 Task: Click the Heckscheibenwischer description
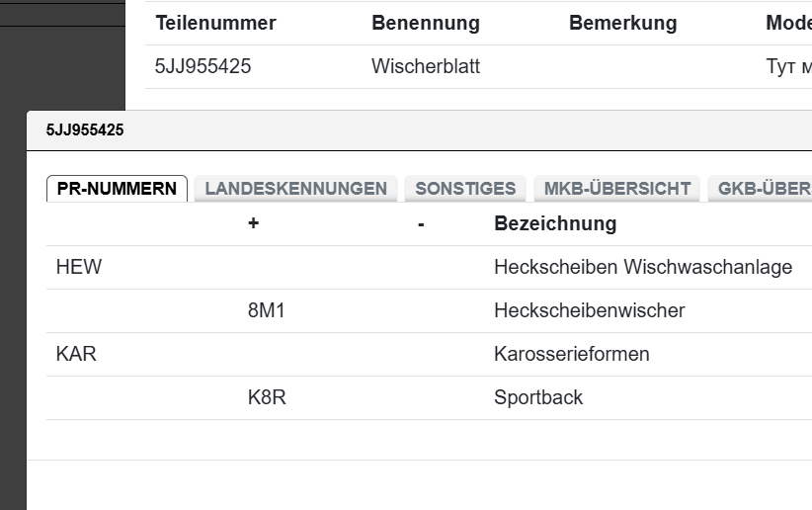coord(589,310)
